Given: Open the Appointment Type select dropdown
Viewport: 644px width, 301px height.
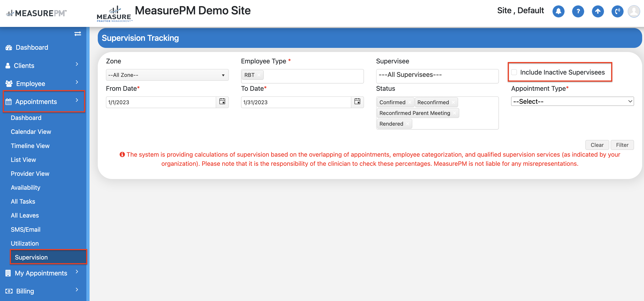Looking at the screenshot, I should point(572,101).
